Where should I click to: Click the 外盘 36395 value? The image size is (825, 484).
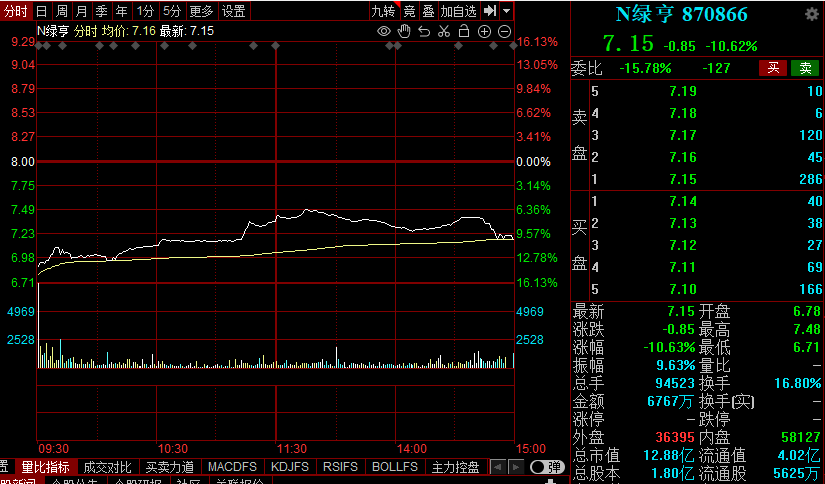pos(675,437)
